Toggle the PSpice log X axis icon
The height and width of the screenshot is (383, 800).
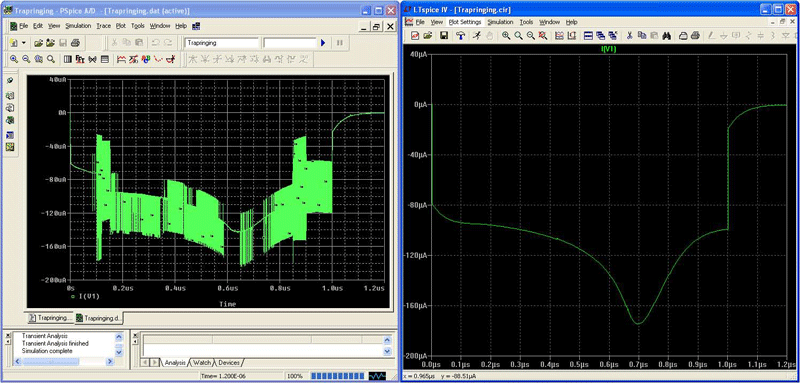[x=67, y=59]
